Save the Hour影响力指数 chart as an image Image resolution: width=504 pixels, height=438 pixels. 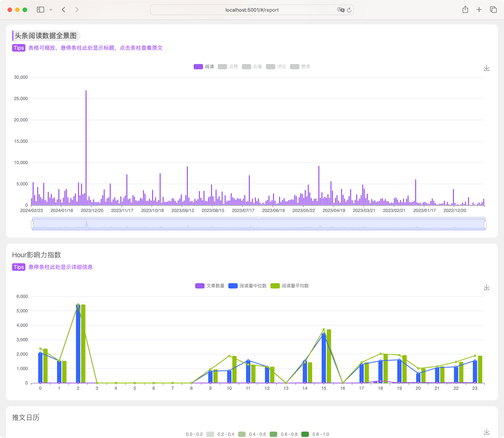click(487, 287)
